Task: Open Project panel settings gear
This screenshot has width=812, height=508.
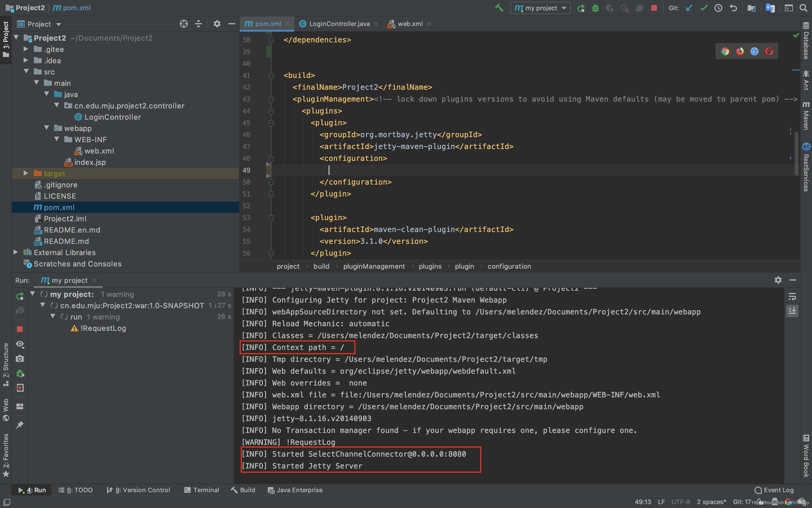Action: pyautogui.click(x=217, y=24)
